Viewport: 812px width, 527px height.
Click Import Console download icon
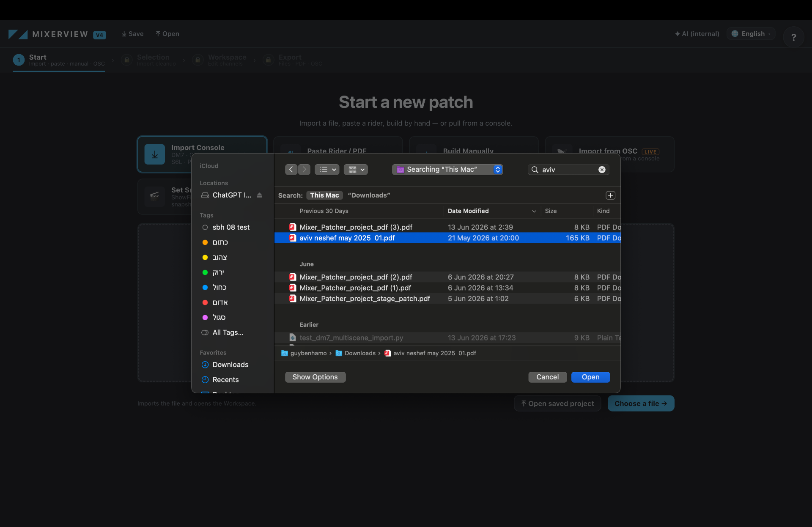coord(155,154)
